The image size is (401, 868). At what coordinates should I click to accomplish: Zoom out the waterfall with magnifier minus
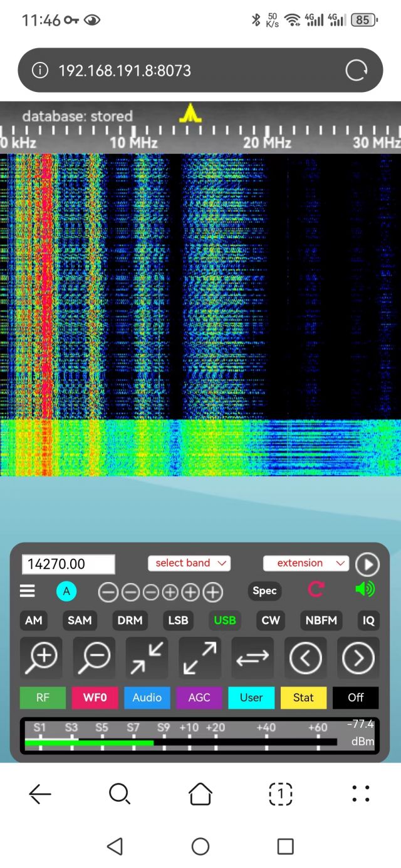[x=94, y=658]
